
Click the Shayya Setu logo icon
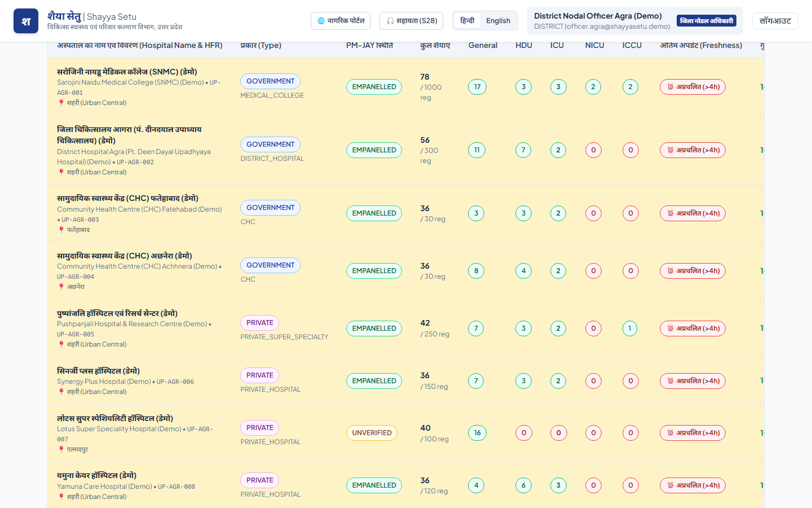pos(26,21)
